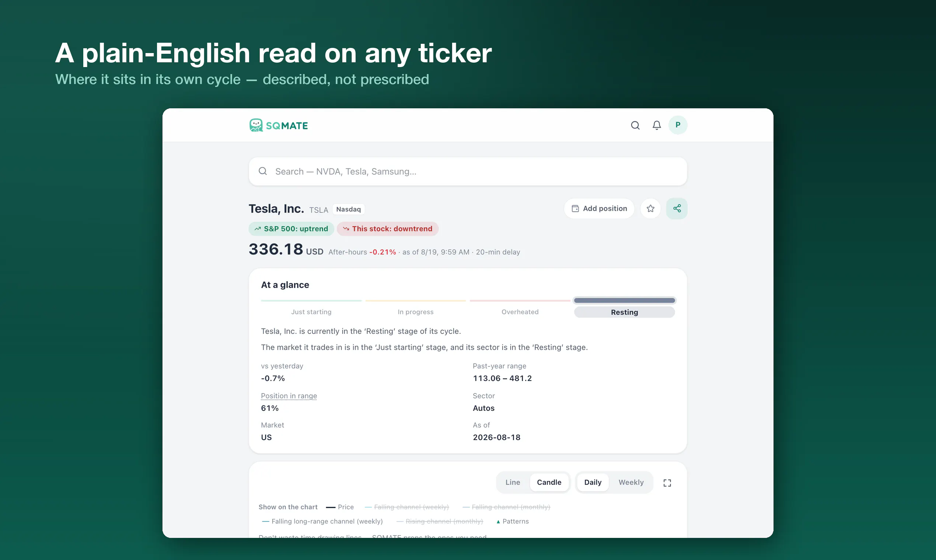Click the US market value

(266, 437)
